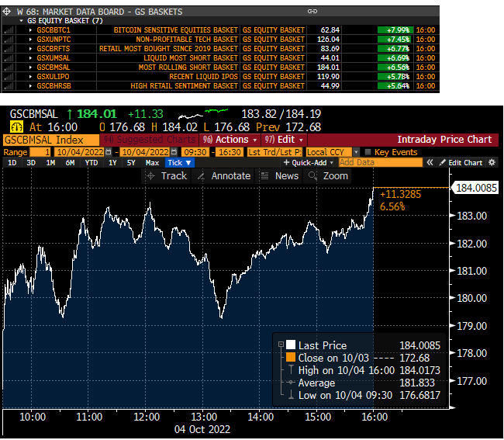
Task: Click the double left chevron collapse icon
Action: [430, 162]
